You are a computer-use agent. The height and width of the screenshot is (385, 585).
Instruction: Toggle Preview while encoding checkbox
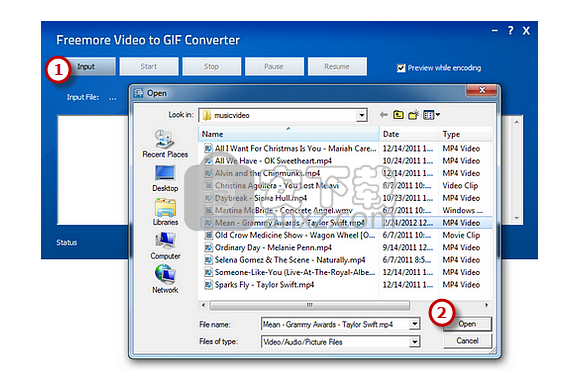[x=401, y=68]
